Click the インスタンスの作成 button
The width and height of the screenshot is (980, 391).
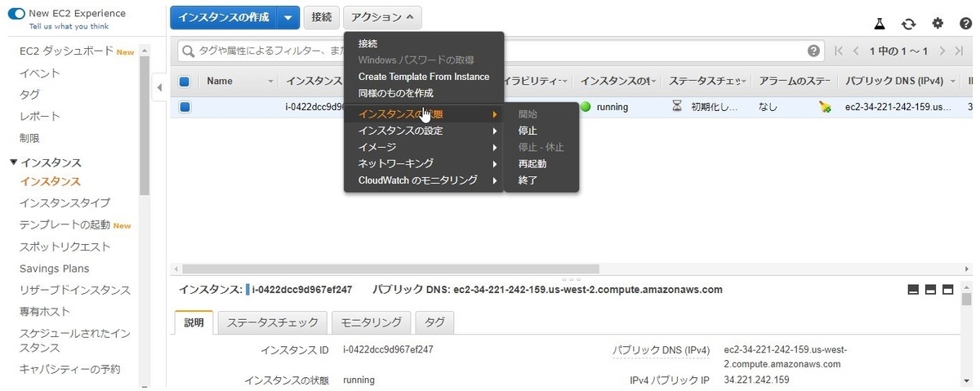pyautogui.click(x=223, y=17)
